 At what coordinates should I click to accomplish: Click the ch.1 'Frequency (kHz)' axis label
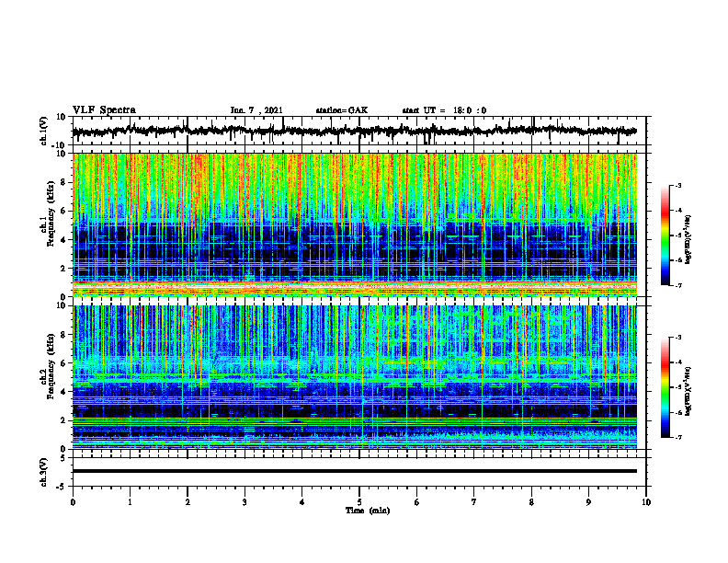51,214
